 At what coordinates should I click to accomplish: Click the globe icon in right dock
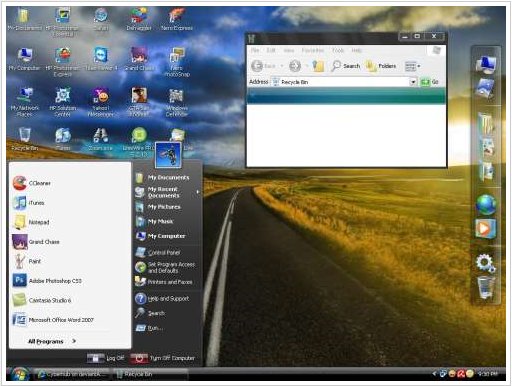coord(486,205)
